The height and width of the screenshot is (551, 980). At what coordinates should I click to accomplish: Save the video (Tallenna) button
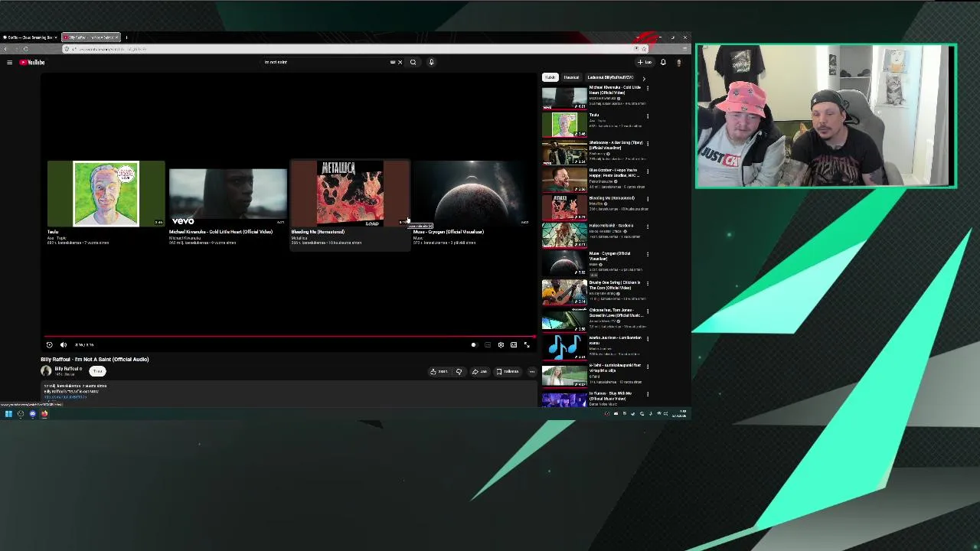pos(508,372)
